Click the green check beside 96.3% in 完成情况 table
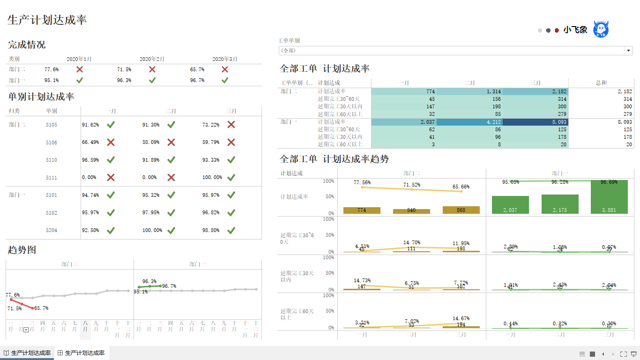Screen dimensions: 640x360 tap(152, 80)
